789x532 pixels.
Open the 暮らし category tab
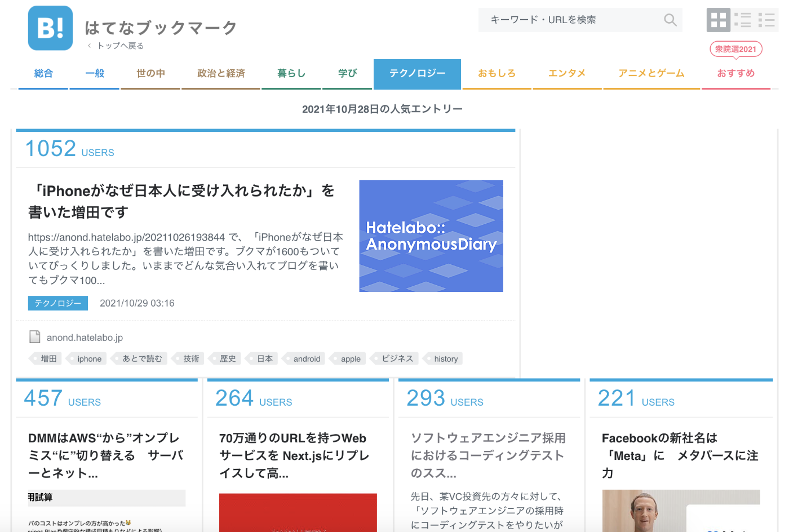pyautogui.click(x=291, y=74)
